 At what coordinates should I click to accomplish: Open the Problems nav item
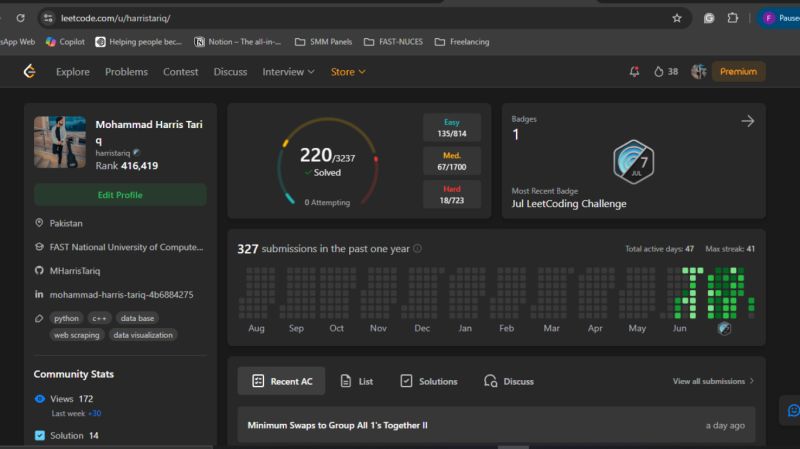click(x=126, y=72)
